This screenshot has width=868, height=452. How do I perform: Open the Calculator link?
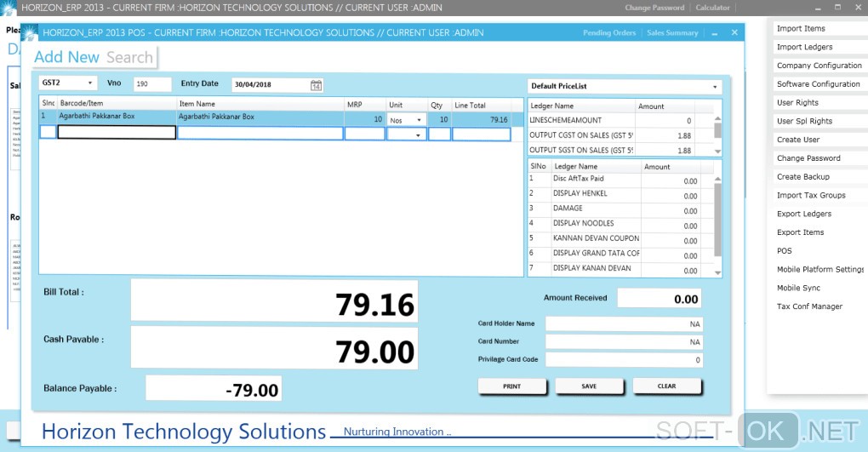(712, 8)
